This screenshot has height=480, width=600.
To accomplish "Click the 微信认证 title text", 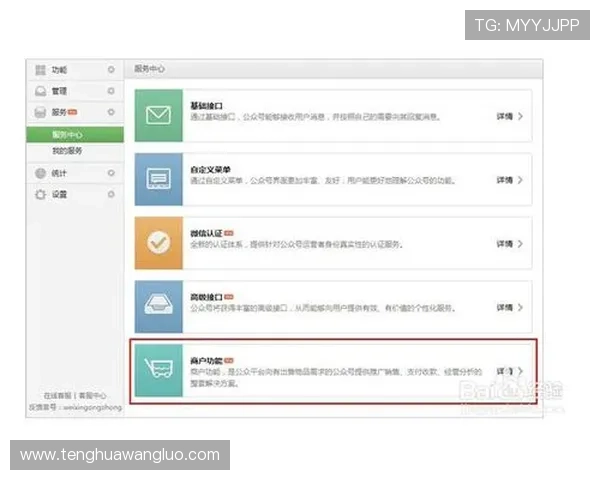I will point(207,233).
